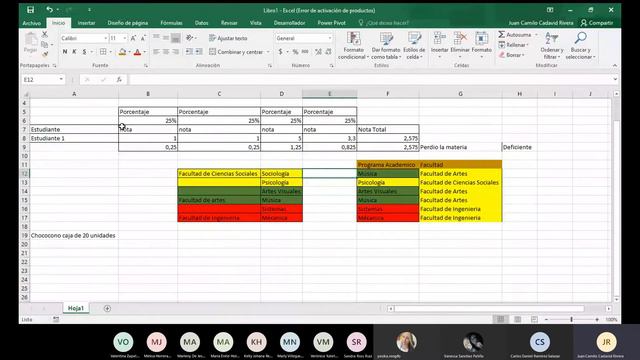Toggle bold N formatting
The image size is (640, 360).
65,52
